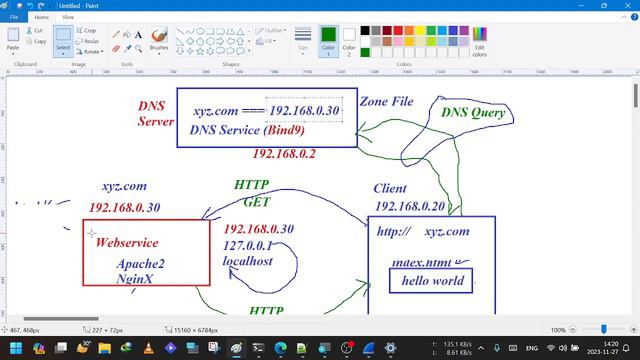
Task: Open Paint Help question mark icon
Action: tap(634, 17)
